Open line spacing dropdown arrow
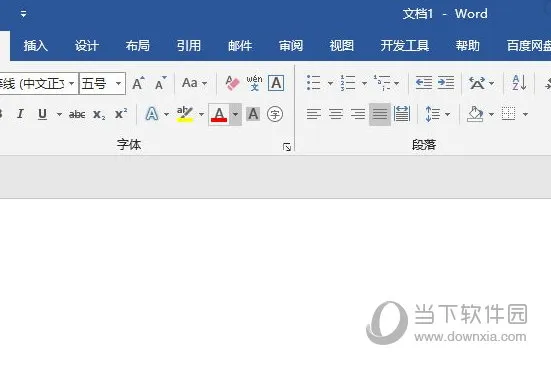Viewport: 551px width, 366px height. coord(447,114)
